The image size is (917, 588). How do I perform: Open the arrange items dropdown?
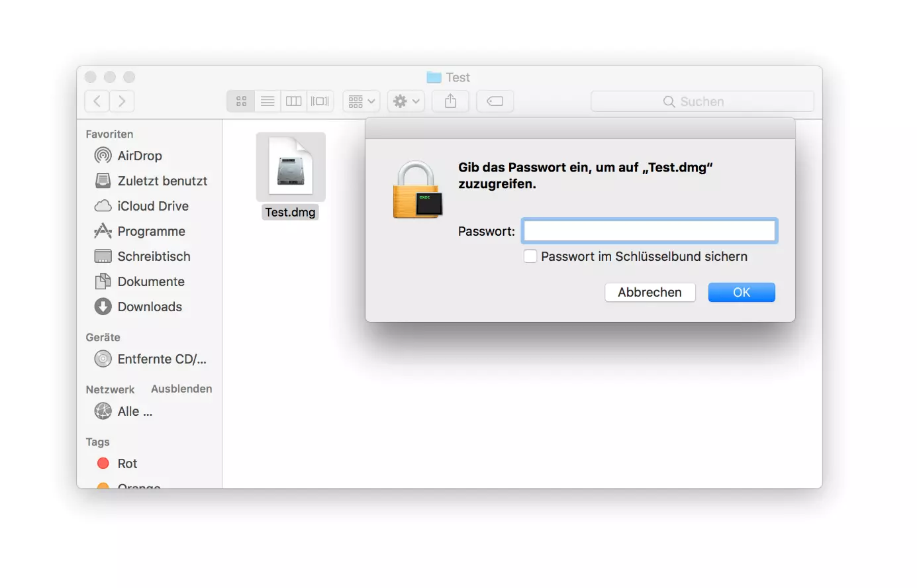tap(361, 101)
